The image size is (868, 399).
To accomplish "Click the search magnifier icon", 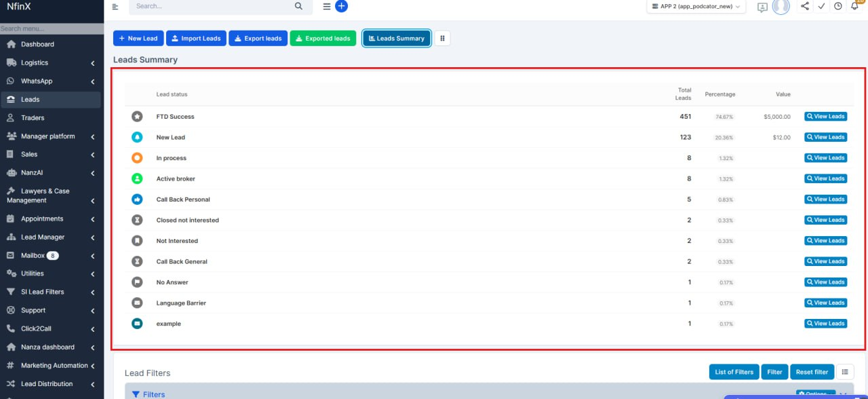I will coord(298,6).
